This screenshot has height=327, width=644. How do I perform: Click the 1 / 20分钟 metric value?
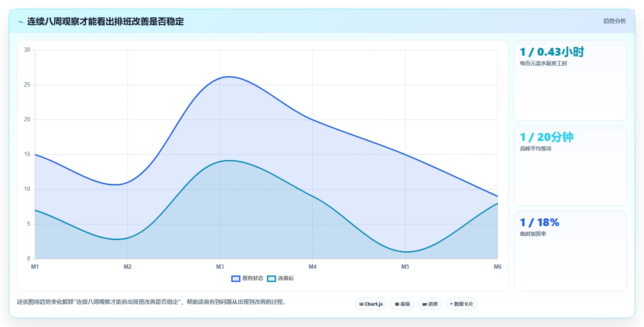pyautogui.click(x=547, y=137)
